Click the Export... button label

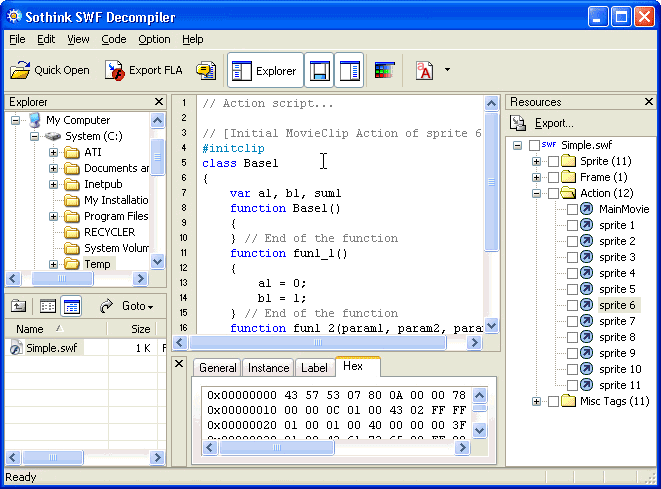tap(554, 123)
